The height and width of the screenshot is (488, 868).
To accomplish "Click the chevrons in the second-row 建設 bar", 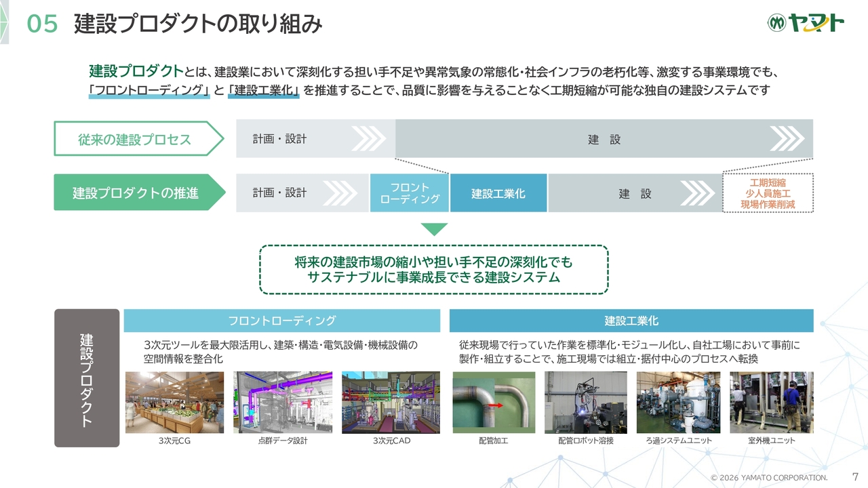I will click(697, 193).
